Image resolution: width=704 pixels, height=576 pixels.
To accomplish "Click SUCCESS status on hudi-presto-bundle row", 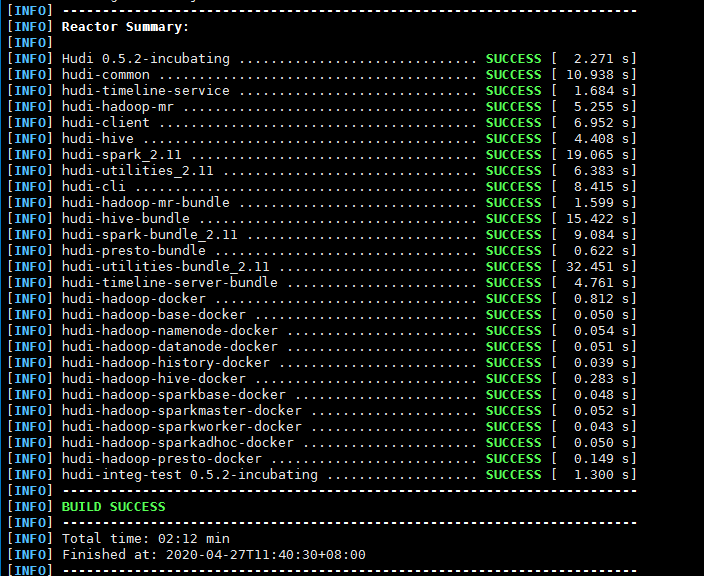I will (x=514, y=251).
